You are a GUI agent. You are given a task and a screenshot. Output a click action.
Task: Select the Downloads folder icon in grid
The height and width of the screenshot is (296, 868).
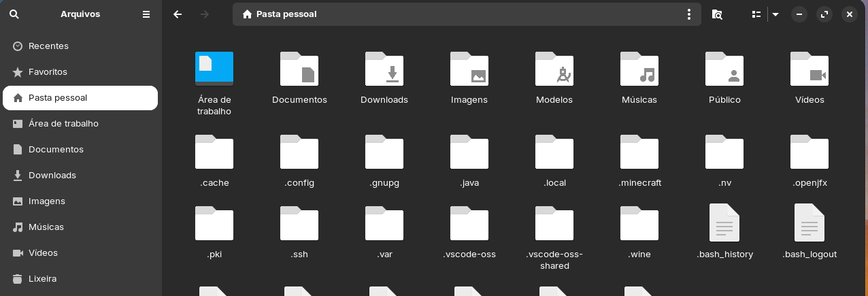(x=384, y=69)
